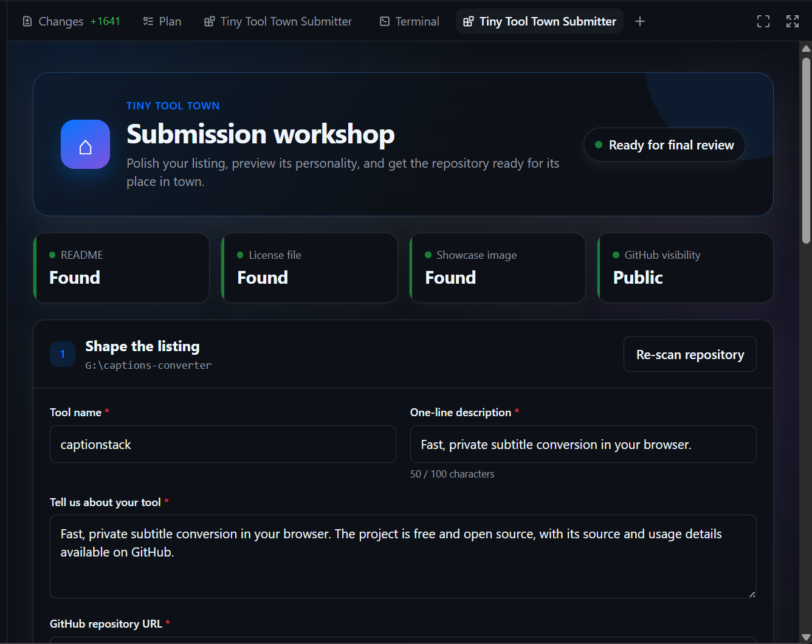Click the TINY TOOL TOWN heading label

[x=173, y=106]
